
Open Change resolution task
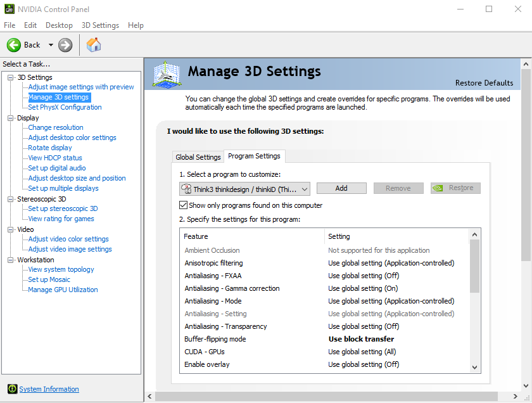pos(56,127)
